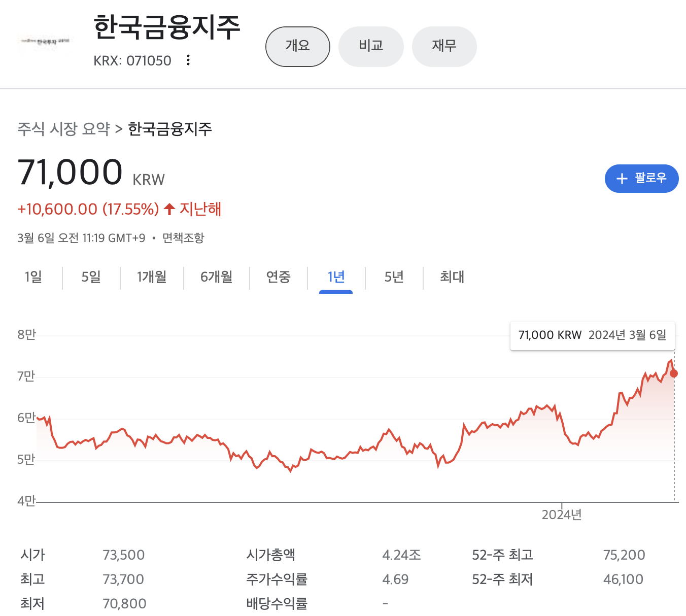This screenshot has height=616, width=686.
Task: Select the 5년 chart range
Action: point(394,277)
